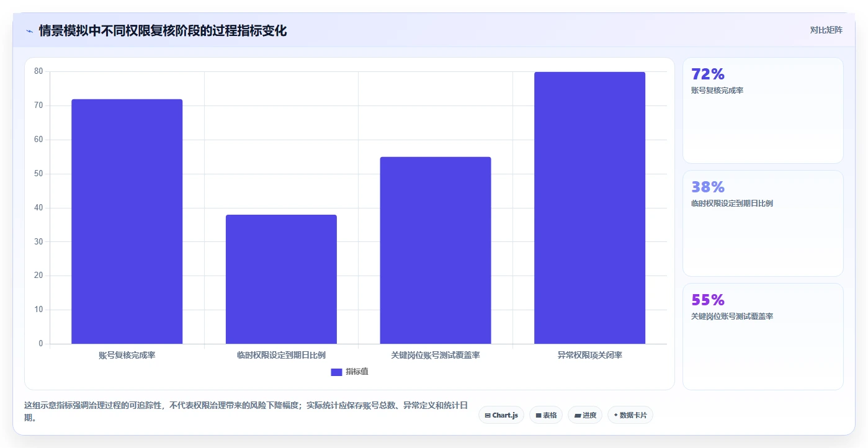The height and width of the screenshot is (448, 868).
Task: Toggle the 指标值 legend item
Action: [x=350, y=372]
